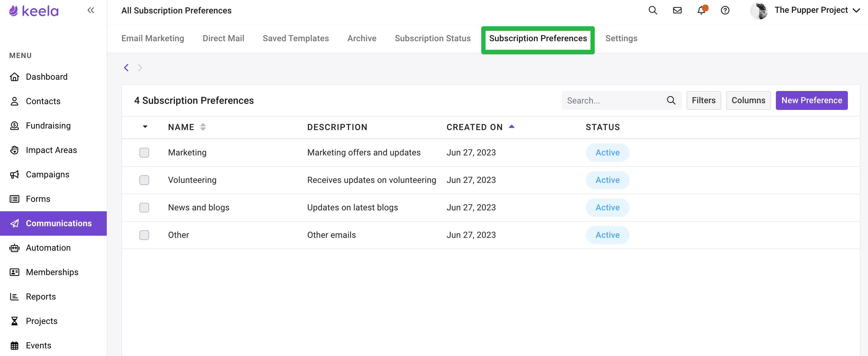Image resolution: width=868 pixels, height=356 pixels.
Task: Select the Subscription Preferences tab
Action: [x=538, y=38]
